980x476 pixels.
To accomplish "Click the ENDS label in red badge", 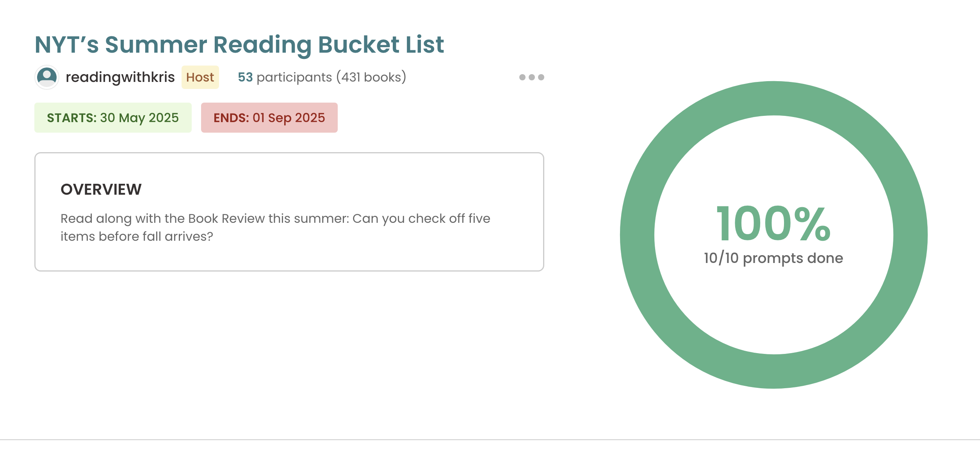I will coord(231,118).
